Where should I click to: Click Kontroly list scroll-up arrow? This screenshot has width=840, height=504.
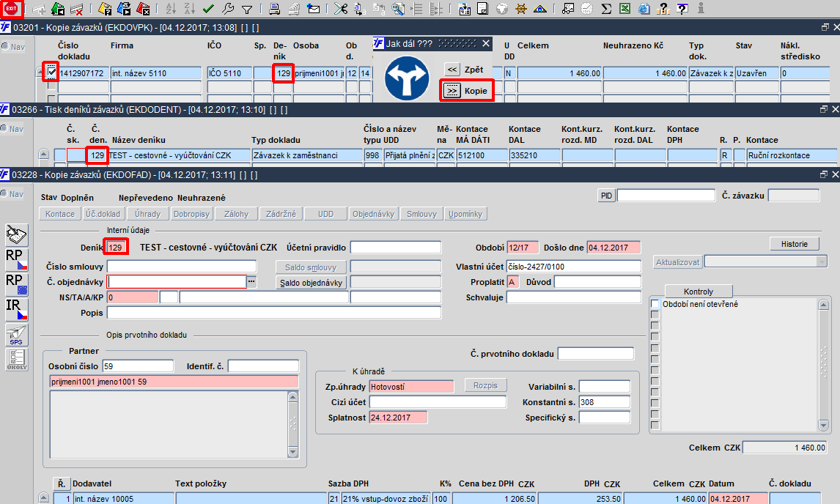click(824, 305)
